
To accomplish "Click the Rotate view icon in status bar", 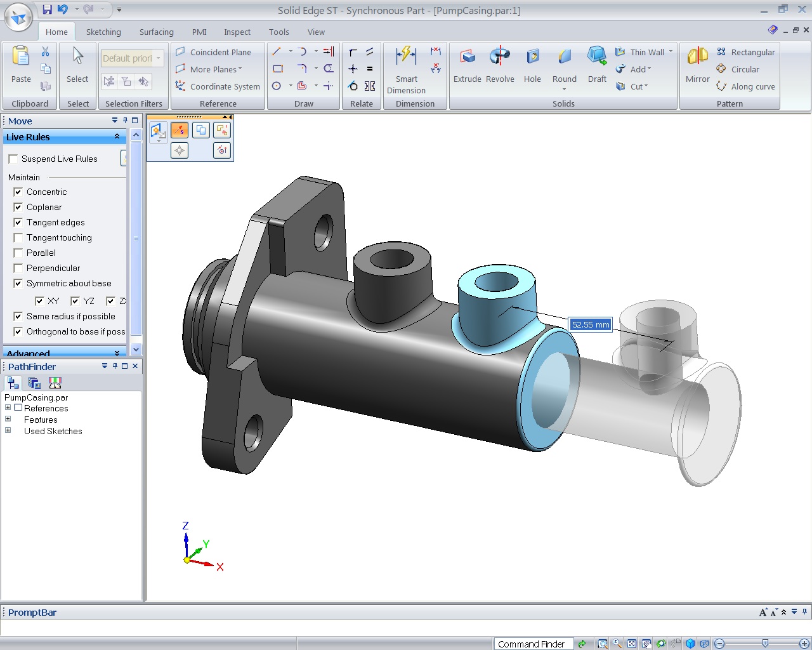I will [661, 644].
